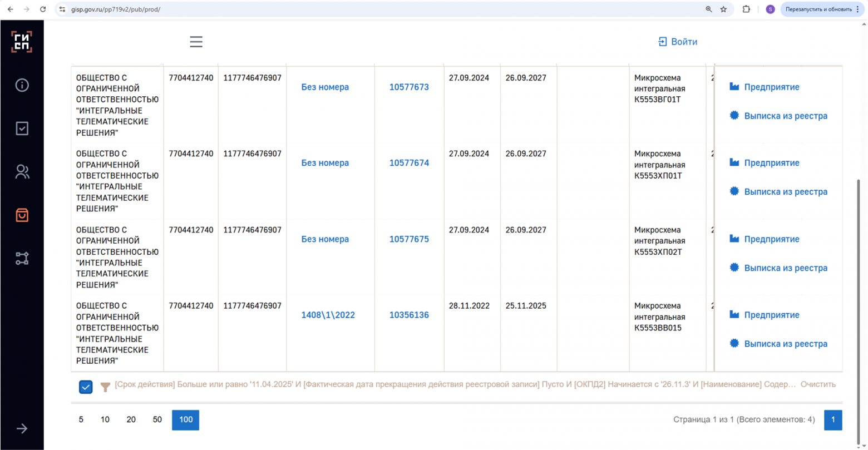Reload the current page
Viewport: 868px width, 450px height.
pyautogui.click(x=43, y=9)
